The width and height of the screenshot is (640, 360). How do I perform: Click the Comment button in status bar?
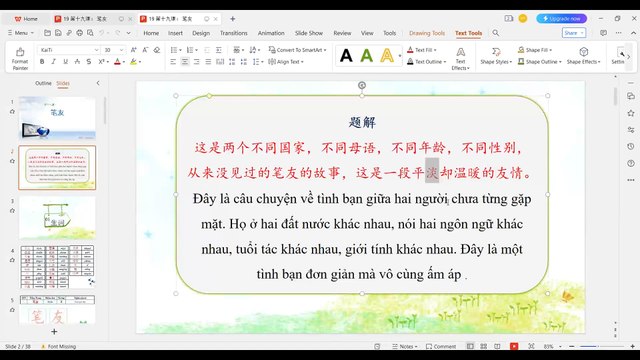441,346
